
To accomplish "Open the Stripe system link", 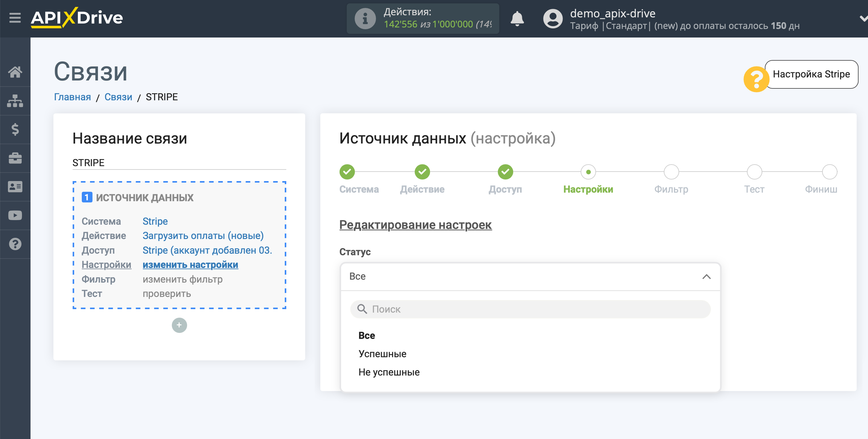I will click(x=155, y=221).
